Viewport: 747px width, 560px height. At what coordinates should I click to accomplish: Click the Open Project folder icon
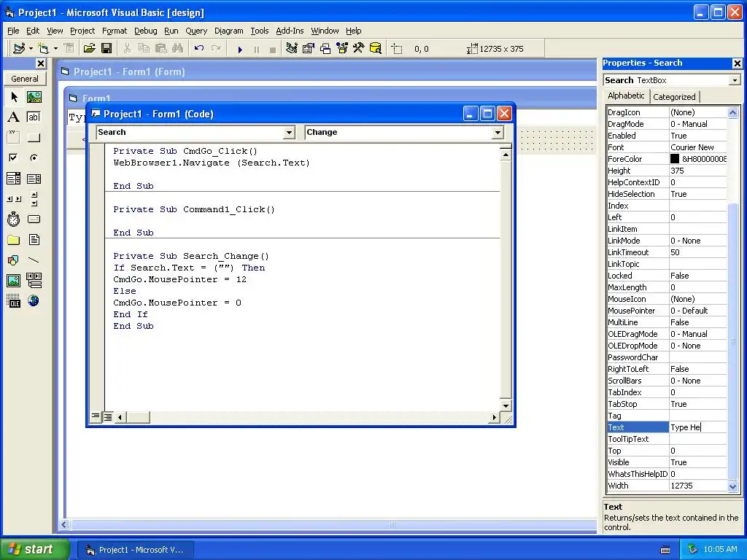coord(89,49)
